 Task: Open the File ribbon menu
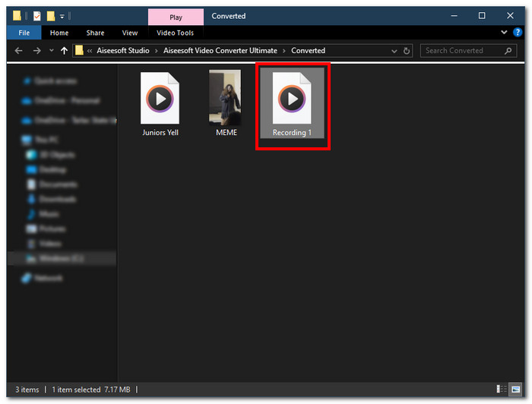(x=24, y=33)
